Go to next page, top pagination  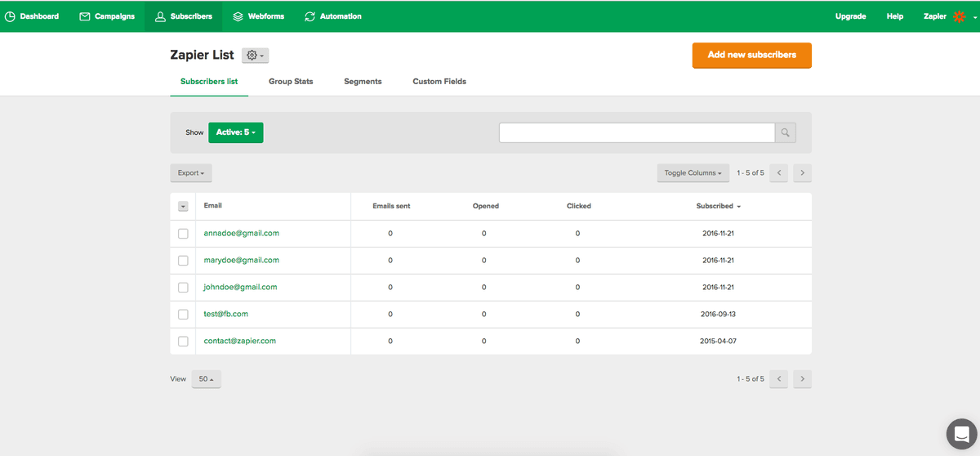point(803,173)
